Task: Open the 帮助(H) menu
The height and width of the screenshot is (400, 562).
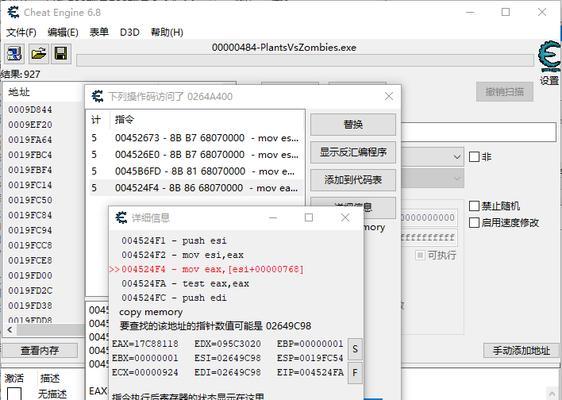Action: point(167,33)
